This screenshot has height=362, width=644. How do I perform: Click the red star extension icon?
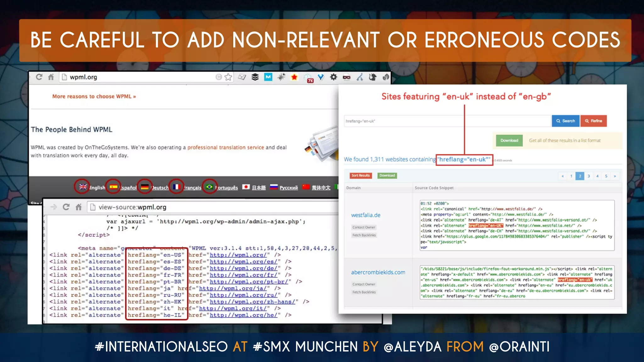click(294, 77)
